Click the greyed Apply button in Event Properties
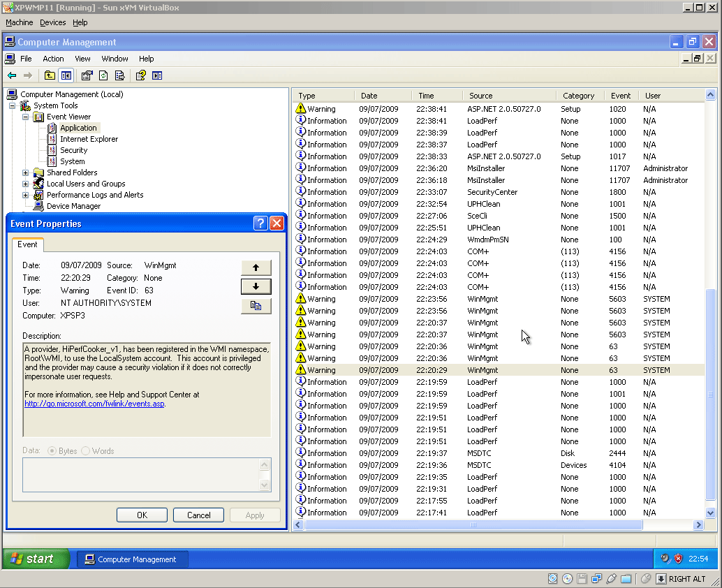This screenshot has height=588, width=722. click(255, 515)
